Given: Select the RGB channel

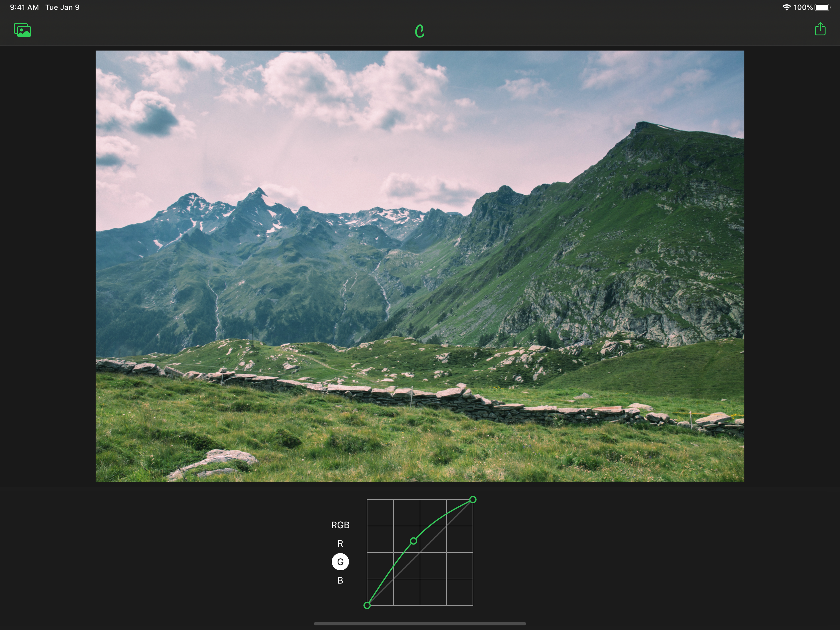Looking at the screenshot, I should pyautogui.click(x=340, y=525).
